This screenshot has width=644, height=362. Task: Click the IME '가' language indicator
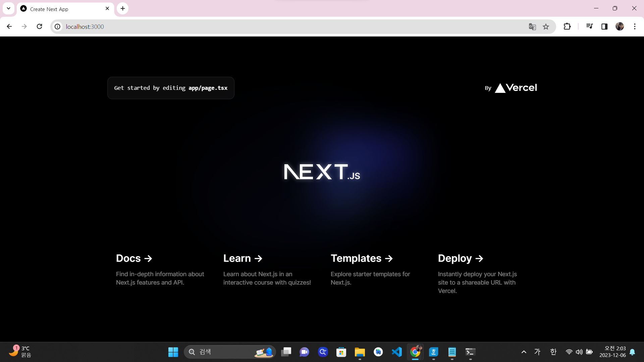pyautogui.click(x=537, y=352)
